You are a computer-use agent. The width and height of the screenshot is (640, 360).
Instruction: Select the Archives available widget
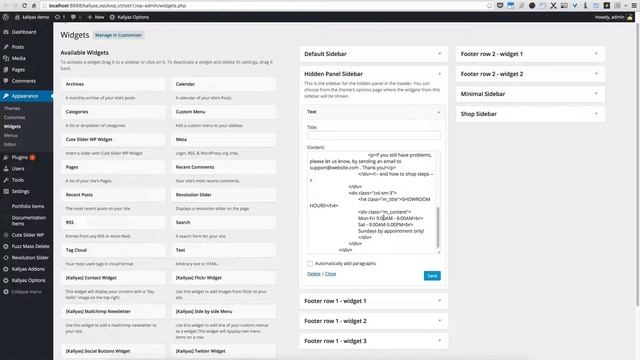(113, 84)
